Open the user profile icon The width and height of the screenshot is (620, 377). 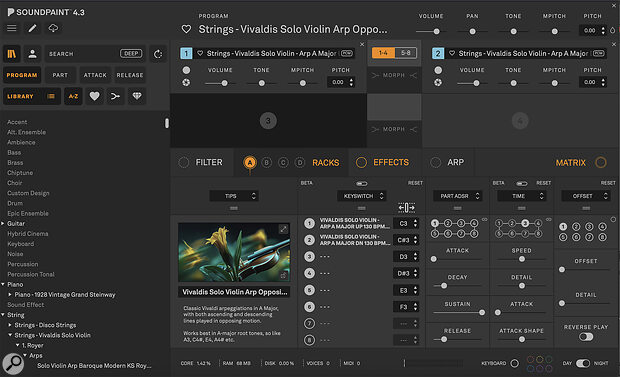click(32, 54)
